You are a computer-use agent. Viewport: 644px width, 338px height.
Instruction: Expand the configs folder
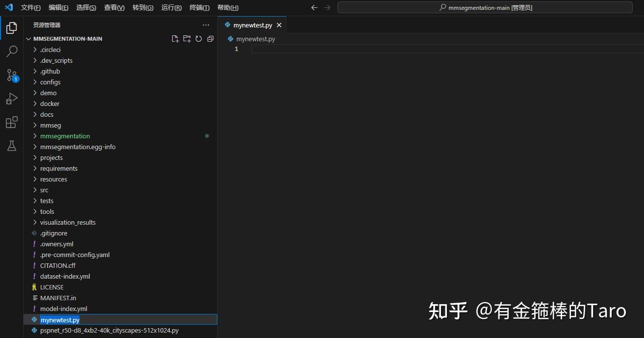(51, 82)
